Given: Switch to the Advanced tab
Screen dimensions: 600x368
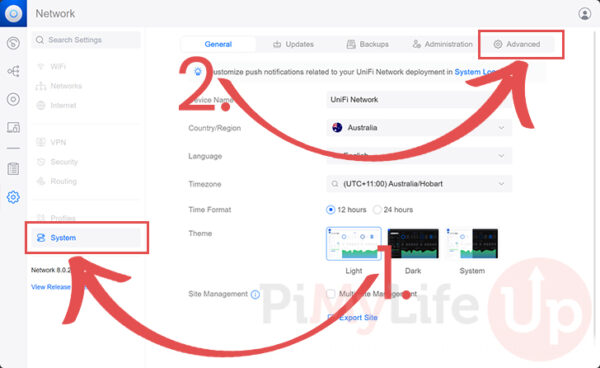Looking at the screenshot, I should tap(517, 44).
